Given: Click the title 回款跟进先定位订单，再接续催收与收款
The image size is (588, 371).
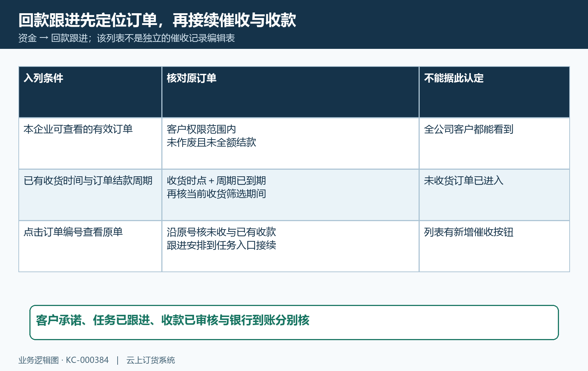Looking at the screenshot, I should (157, 20).
